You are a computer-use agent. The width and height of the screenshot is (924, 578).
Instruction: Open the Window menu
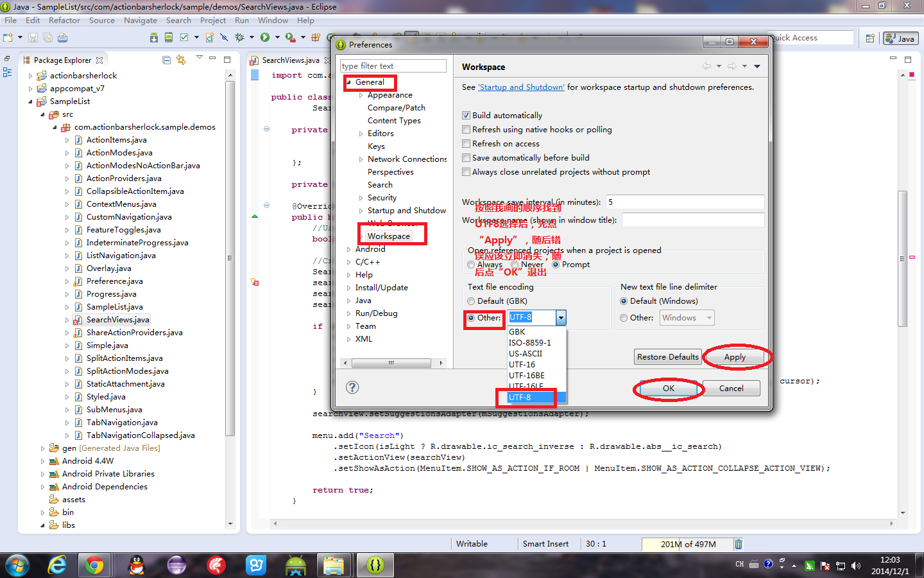click(273, 21)
